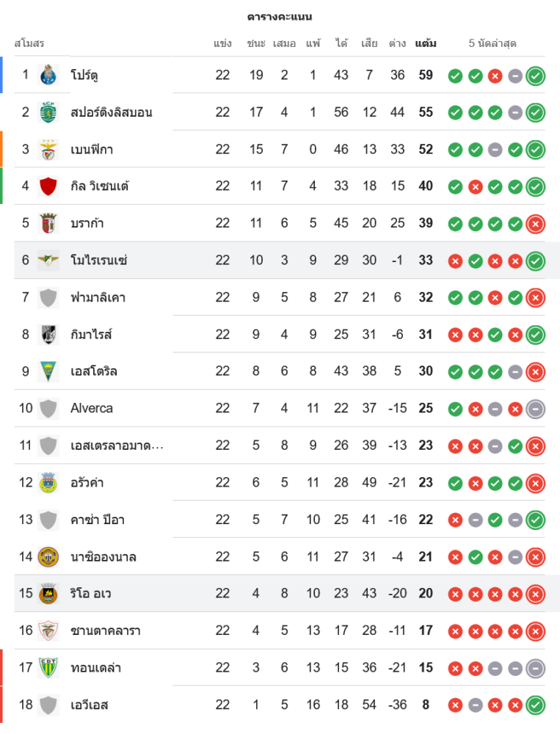Screen dimensions: 560x734
Task: Click the Vitória Guimarães black-white crest
Action: pos(48,334)
